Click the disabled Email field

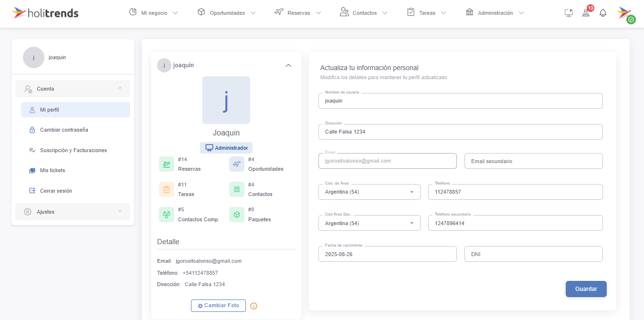[x=388, y=161]
